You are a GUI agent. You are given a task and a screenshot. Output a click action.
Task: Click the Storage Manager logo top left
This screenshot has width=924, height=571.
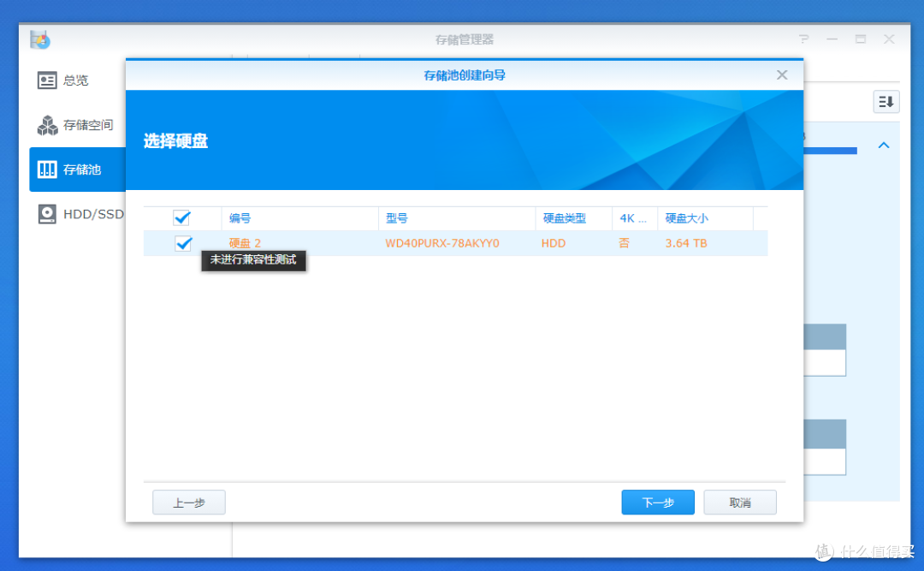click(39, 39)
